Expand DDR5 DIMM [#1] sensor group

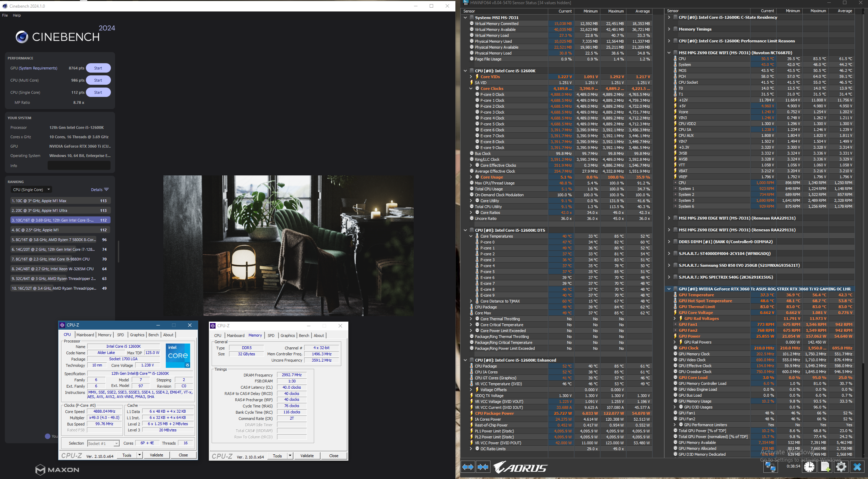coord(669,242)
